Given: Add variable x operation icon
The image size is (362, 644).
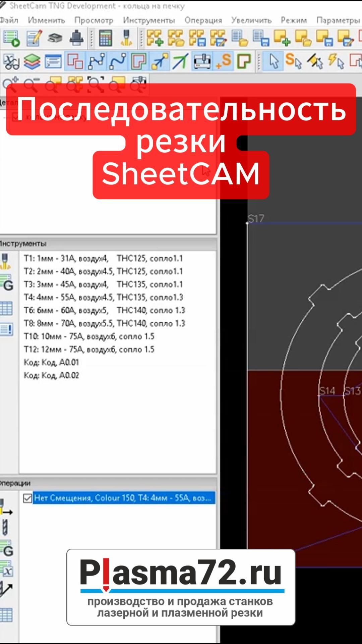Looking at the screenshot, I should [x=7, y=570].
